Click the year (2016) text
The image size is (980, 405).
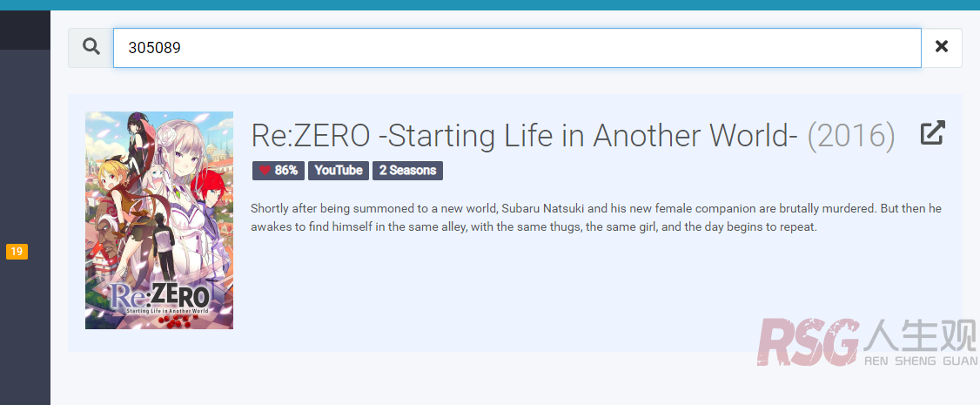click(851, 135)
